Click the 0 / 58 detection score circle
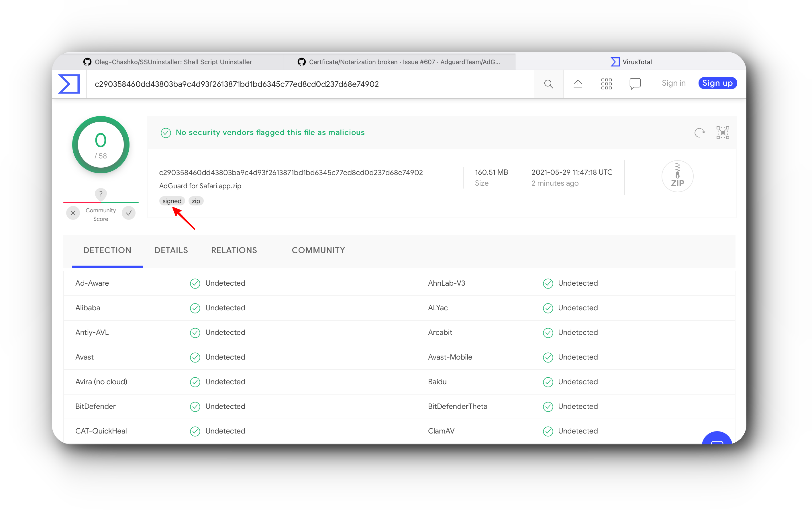This screenshot has height=510, width=812. (x=101, y=145)
